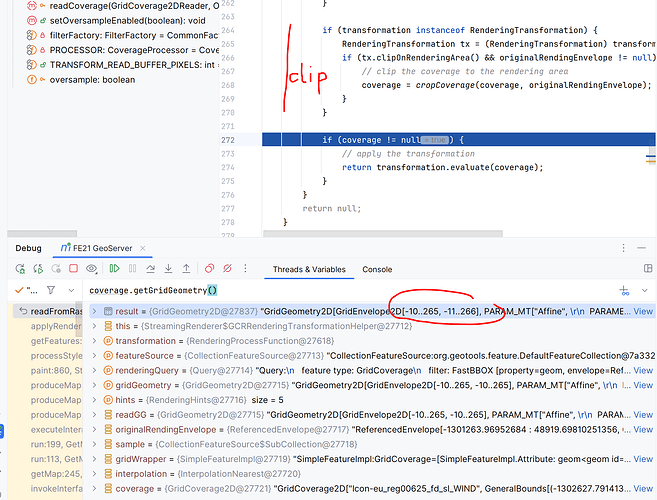The height and width of the screenshot is (500, 657).
Task: Click the Rerun debug session icon
Action: tap(20, 268)
